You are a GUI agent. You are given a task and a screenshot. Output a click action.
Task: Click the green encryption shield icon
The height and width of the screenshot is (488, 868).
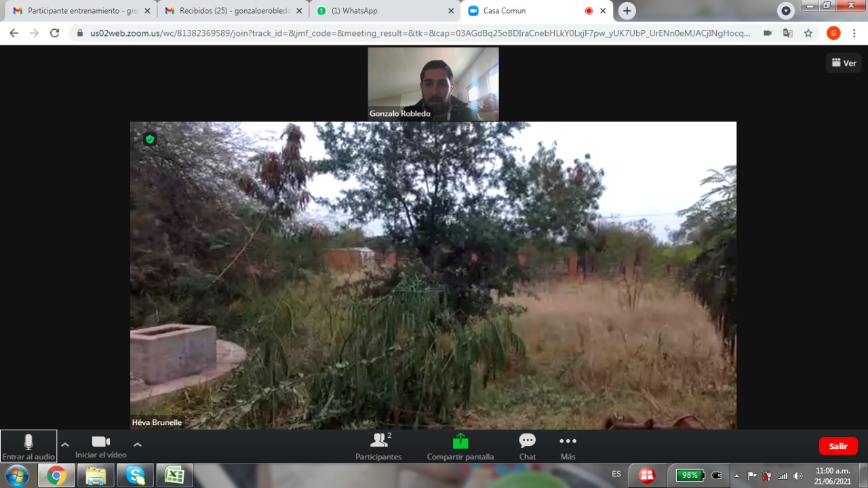click(150, 139)
